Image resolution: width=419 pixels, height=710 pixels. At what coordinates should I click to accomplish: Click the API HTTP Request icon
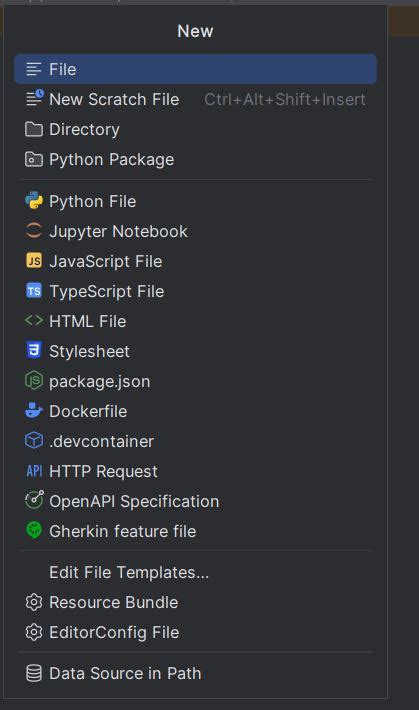(34, 471)
